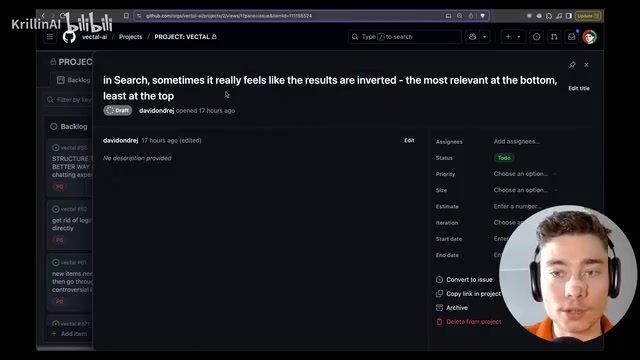Go to vectal-ai organization breadcrumb
This screenshot has width=640, height=360.
pos(94,37)
